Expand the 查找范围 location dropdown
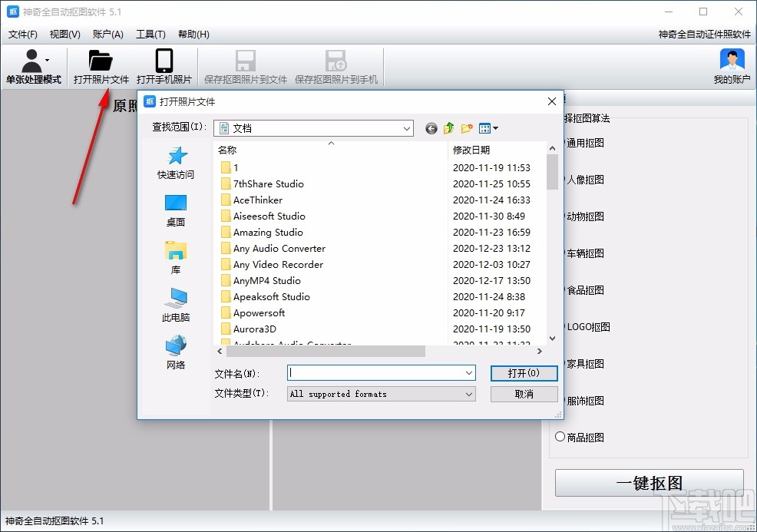 coord(407,128)
